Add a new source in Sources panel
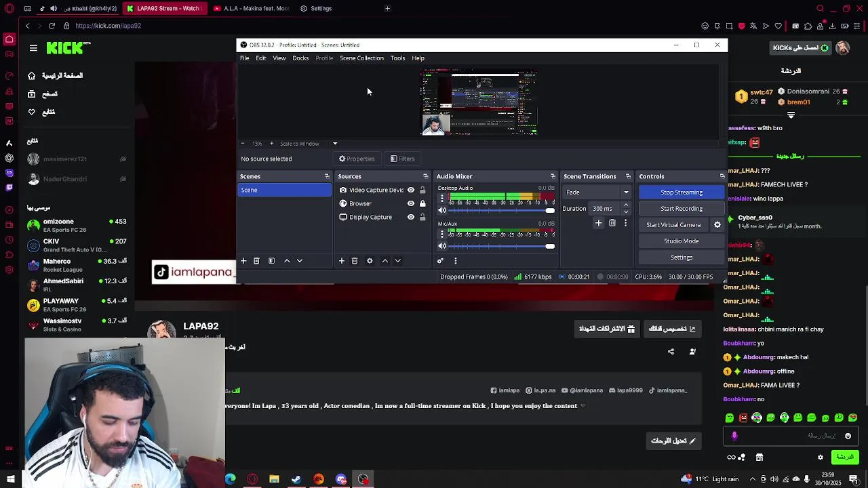This screenshot has width=868, height=488. (x=342, y=261)
